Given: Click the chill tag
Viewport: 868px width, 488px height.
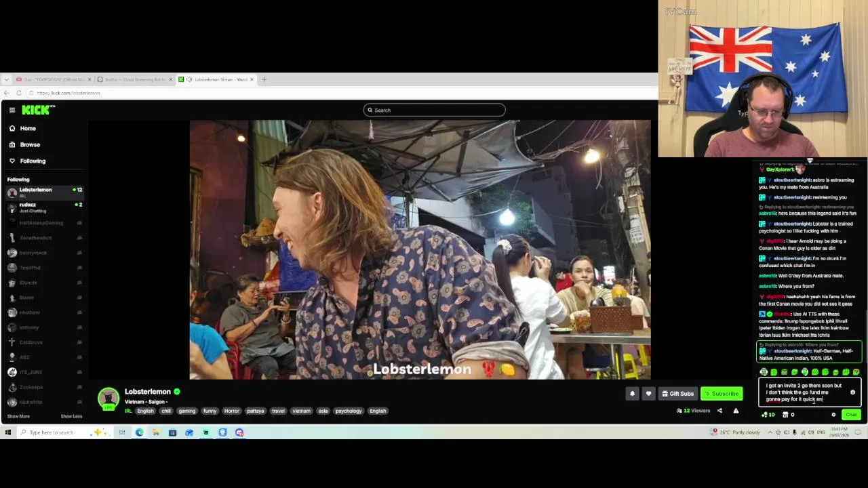Looking at the screenshot, I should [166, 411].
